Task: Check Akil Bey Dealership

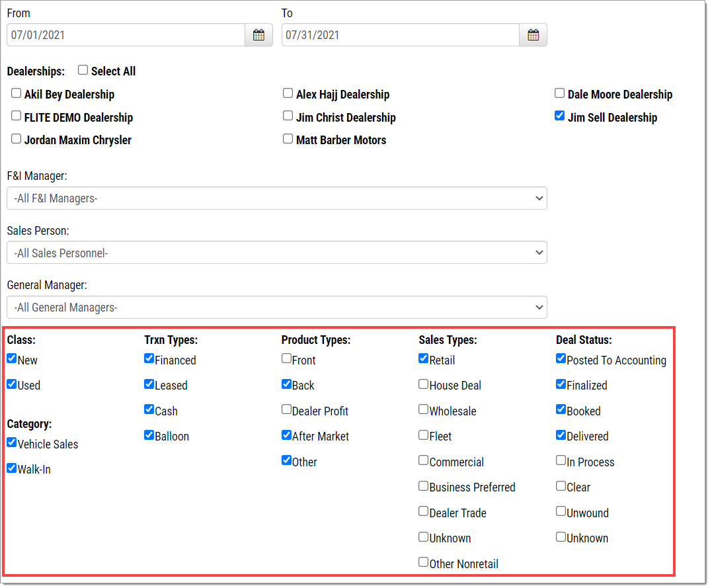Action: (x=17, y=93)
